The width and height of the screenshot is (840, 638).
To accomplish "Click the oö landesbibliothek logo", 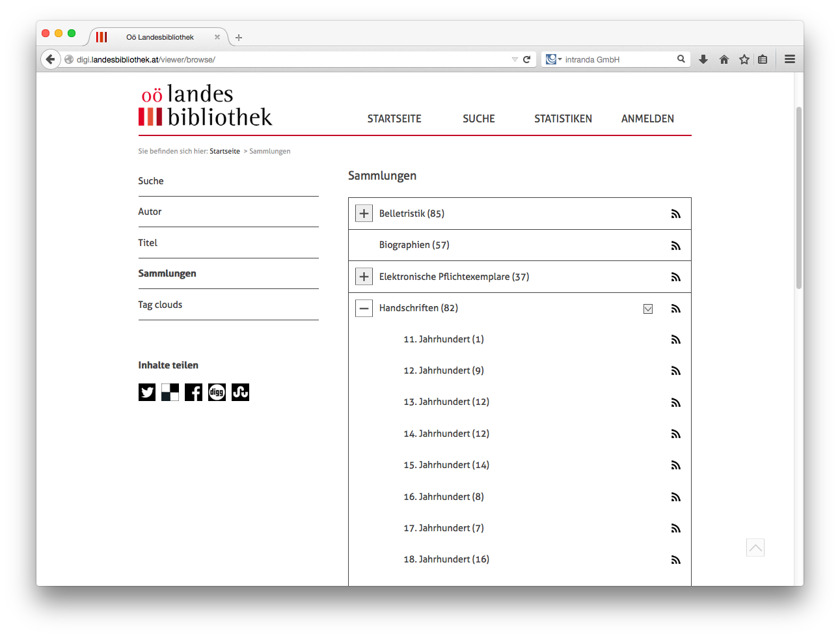I will [x=205, y=105].
